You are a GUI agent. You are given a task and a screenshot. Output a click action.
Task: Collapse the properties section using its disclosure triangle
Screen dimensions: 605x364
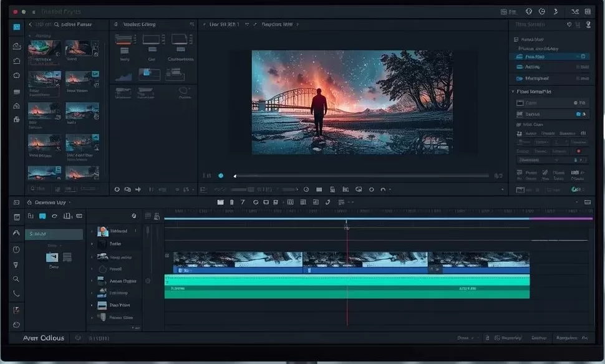pos(513,92)
